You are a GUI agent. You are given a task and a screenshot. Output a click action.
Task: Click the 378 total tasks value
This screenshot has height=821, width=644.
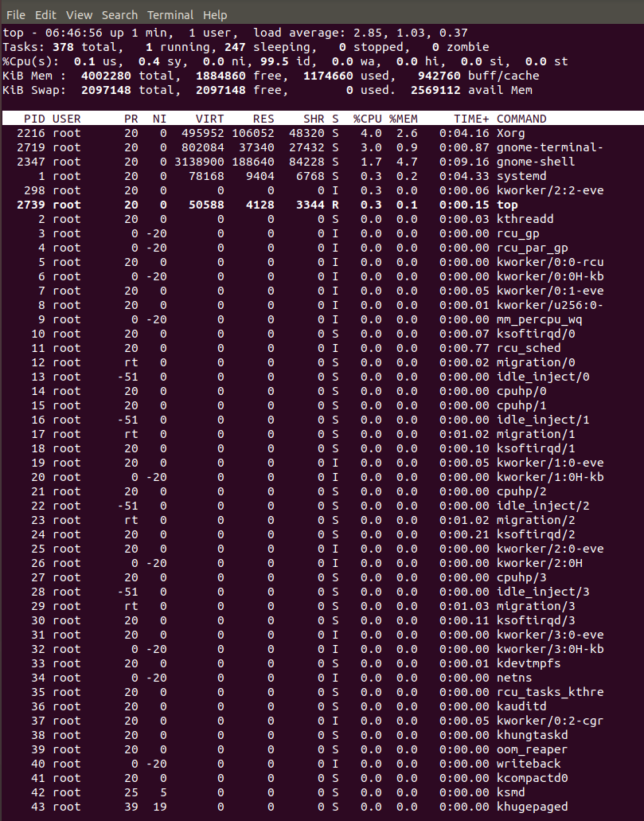[x=64, y=47]
